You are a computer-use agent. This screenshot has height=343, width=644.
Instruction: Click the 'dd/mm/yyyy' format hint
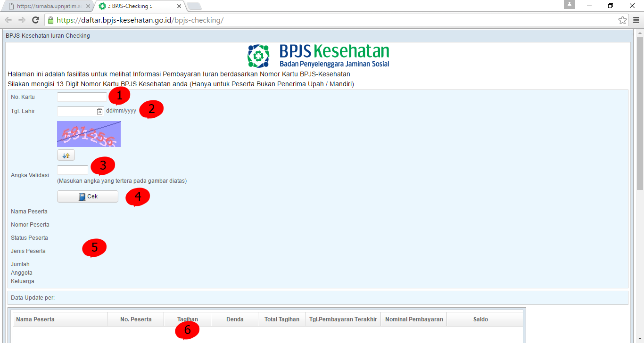tap(121, 111)
